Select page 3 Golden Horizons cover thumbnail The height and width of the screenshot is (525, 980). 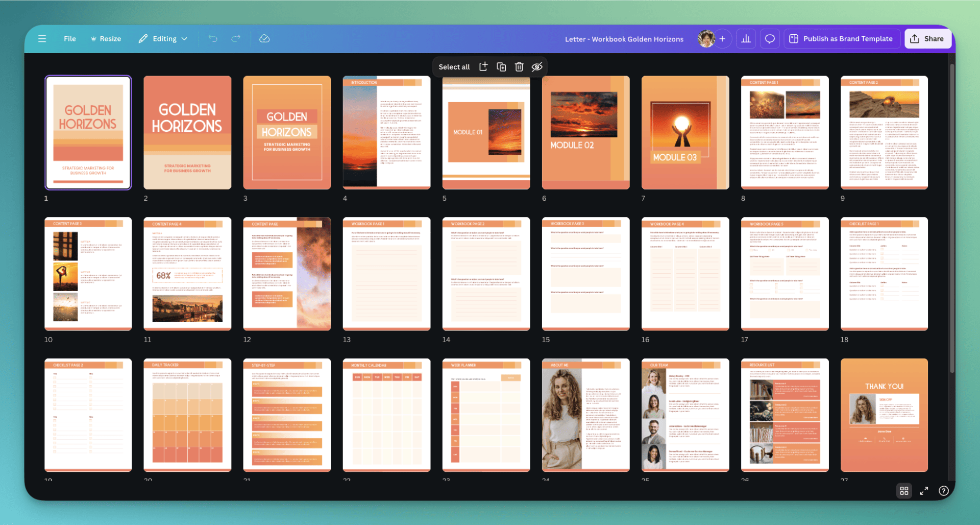click(287, 133)
